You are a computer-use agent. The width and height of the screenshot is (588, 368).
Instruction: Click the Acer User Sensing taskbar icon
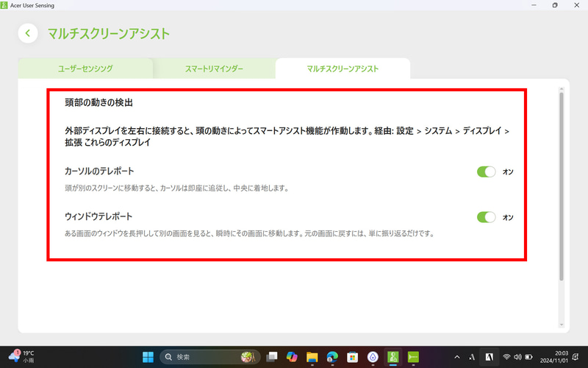393,357
